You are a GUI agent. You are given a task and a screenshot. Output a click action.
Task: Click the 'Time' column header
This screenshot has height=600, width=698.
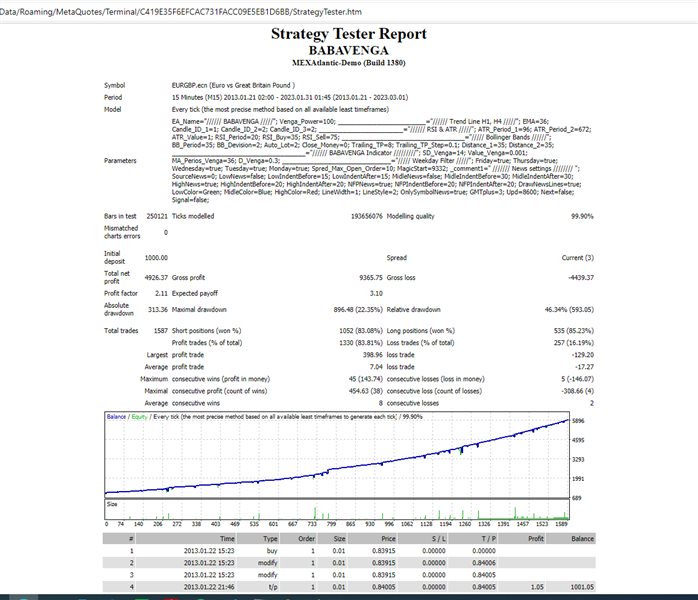pos(227,539)
